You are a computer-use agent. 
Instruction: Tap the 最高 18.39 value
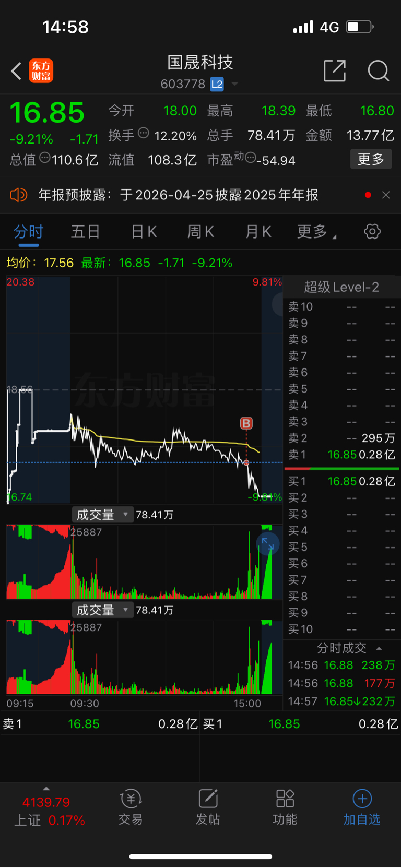(278, 111)
